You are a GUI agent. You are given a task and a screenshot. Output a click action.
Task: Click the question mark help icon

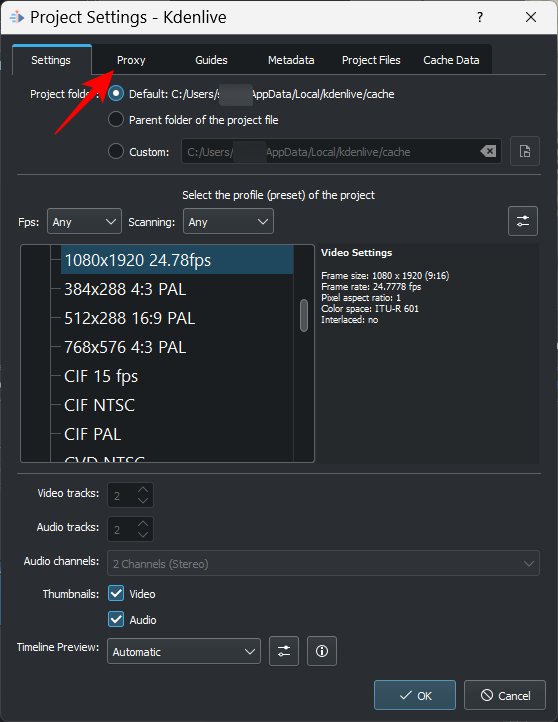point(480,17)
